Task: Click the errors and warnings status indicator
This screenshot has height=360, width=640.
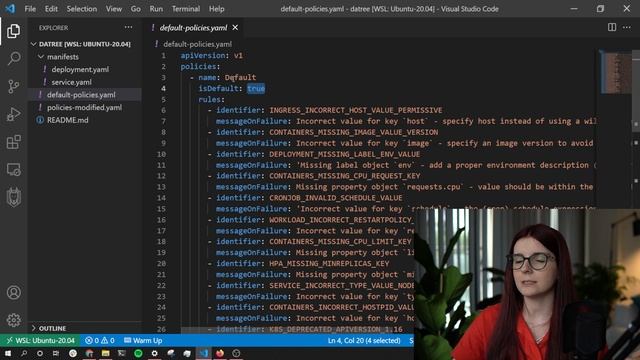Action: [x=100, y=340]
